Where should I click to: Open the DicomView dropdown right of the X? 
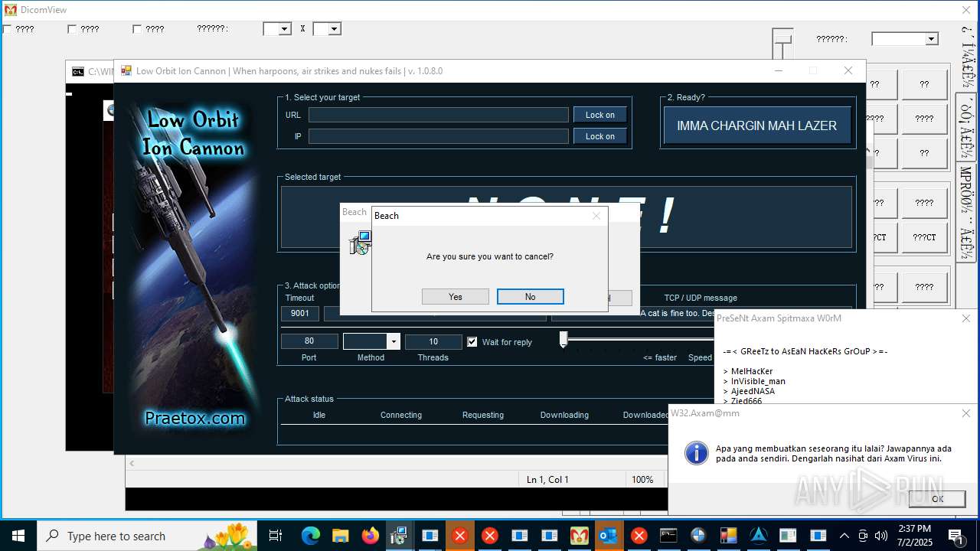(335, 29)
